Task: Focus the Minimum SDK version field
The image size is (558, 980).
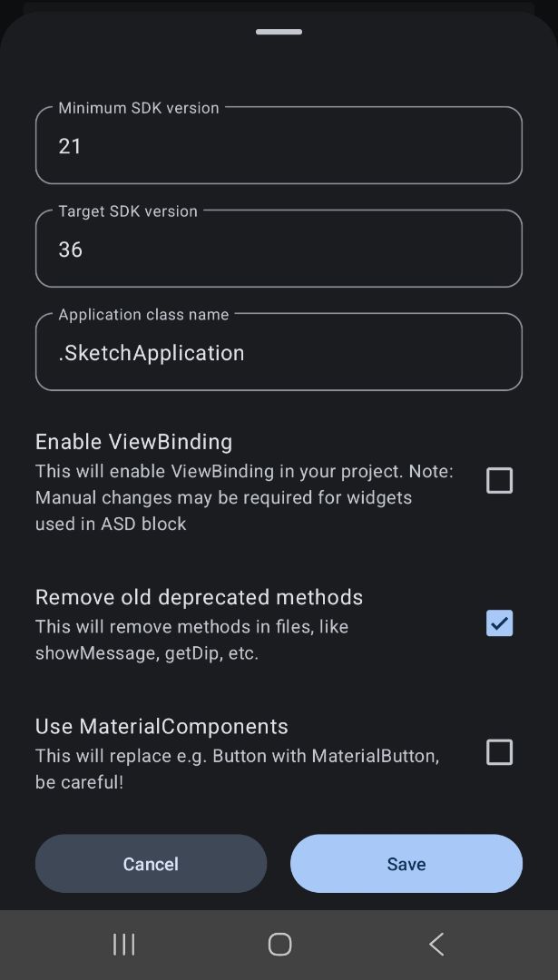Action: click(x=279, y=146)
